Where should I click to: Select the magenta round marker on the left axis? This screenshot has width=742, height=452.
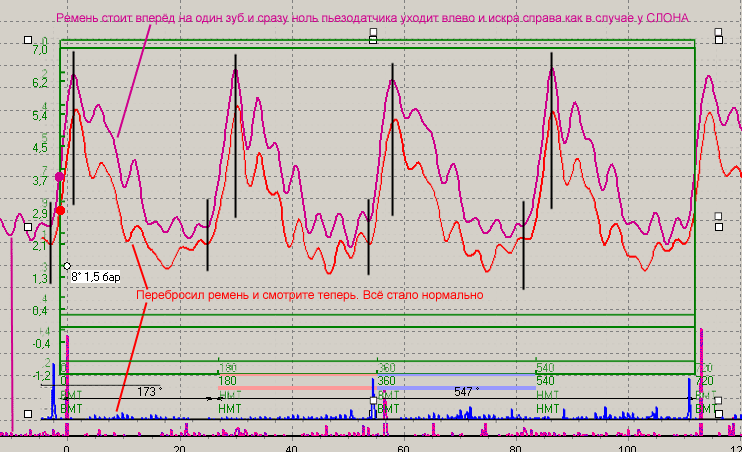coord(60,177)
